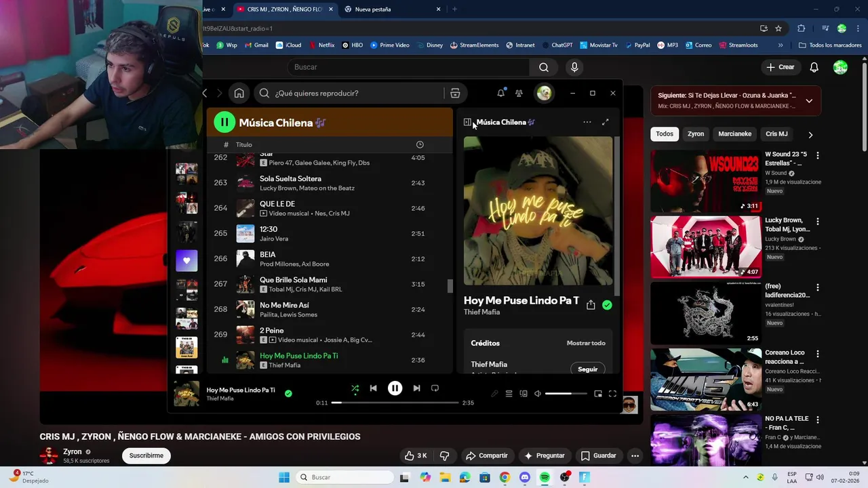The height and width of the screenshot is (488, 868).
Task: Open Spotify profile avatar
Action: [544, 94]
